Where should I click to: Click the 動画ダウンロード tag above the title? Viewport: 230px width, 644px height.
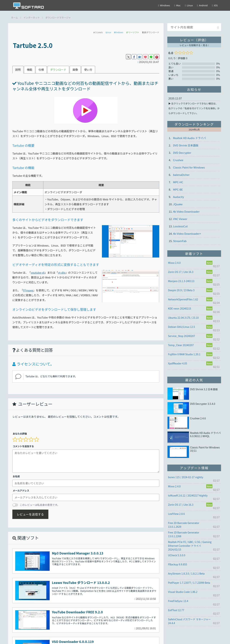click(150, 32)
